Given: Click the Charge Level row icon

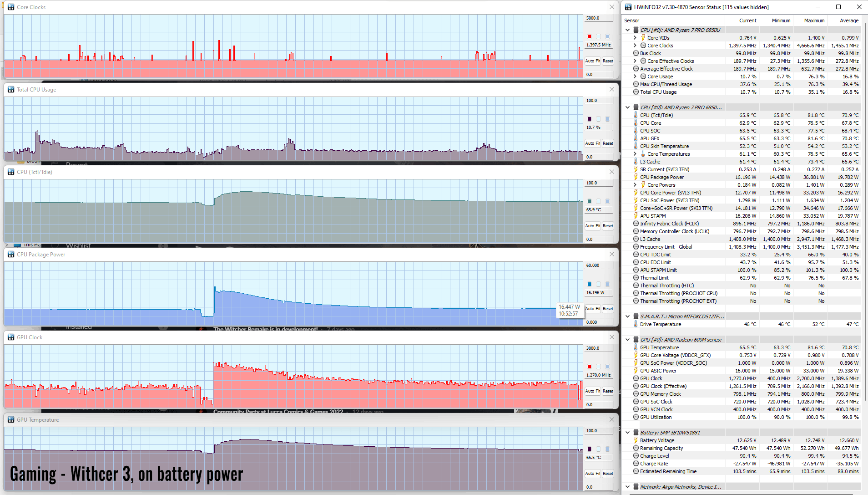Looking at the screenshot, I should [x=636, y=456].
